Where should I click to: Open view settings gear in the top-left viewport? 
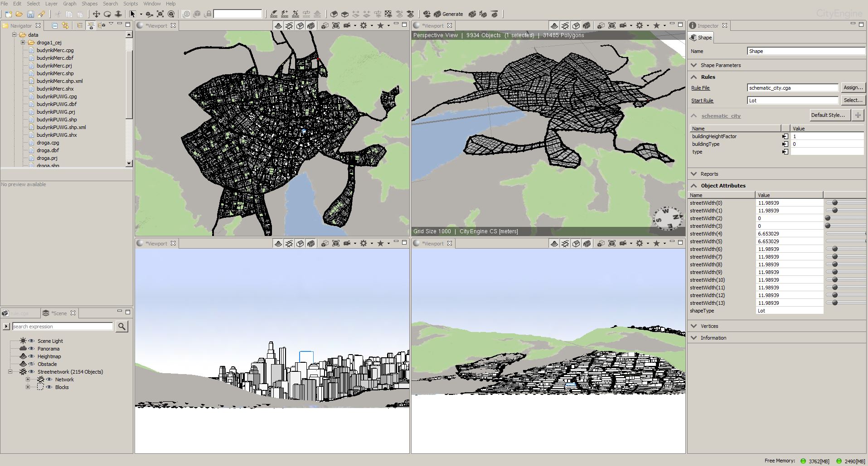click(x=364, y=25)
